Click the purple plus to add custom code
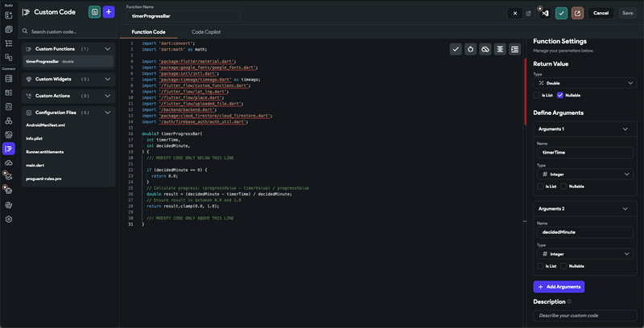The width and height of the screenshot is (644, 328). coord(109,12)
